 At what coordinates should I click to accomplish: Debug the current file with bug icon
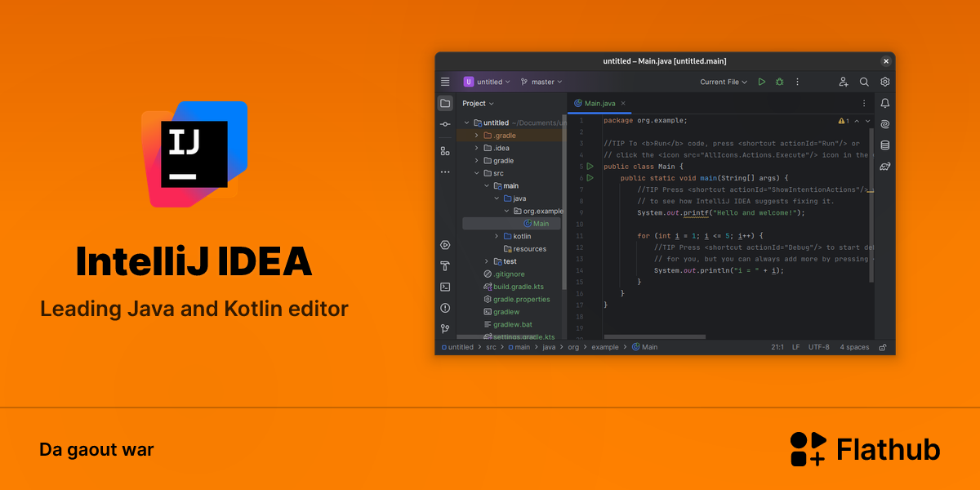pos(780,82)
